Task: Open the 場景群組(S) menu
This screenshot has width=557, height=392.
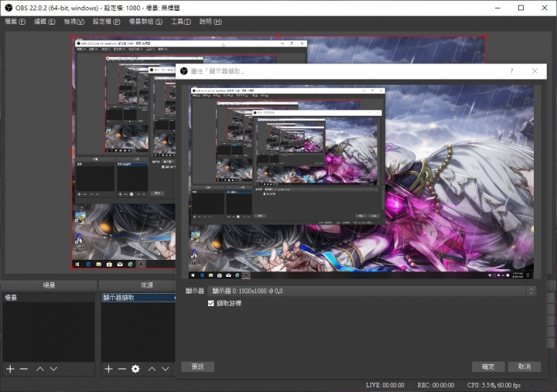Action: [145, 22]
